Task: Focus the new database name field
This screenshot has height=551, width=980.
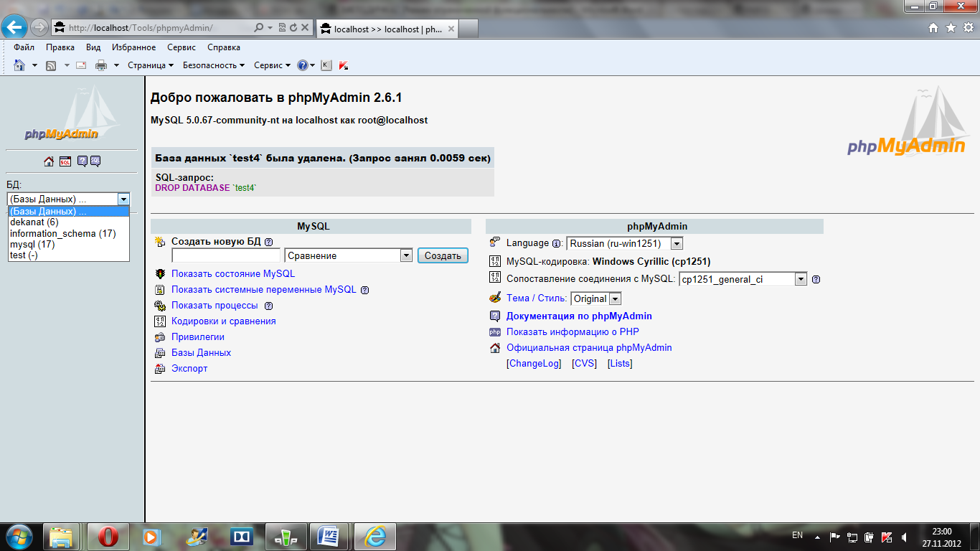Action: pos(227,255)
